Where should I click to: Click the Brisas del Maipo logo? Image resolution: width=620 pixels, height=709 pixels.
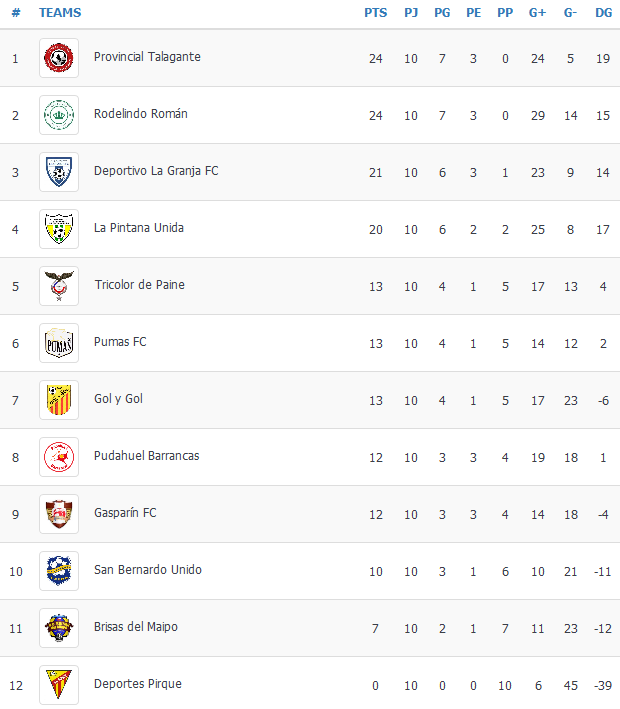pos(59,628)
